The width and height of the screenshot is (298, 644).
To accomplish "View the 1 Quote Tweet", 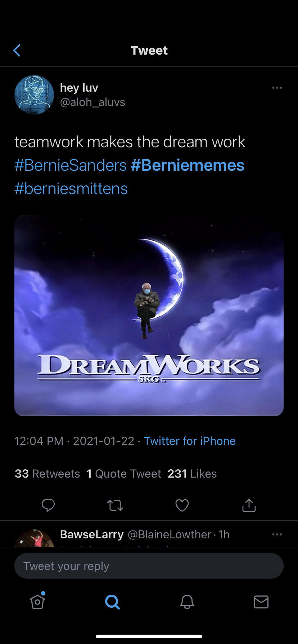I will (x=124, y=474).
